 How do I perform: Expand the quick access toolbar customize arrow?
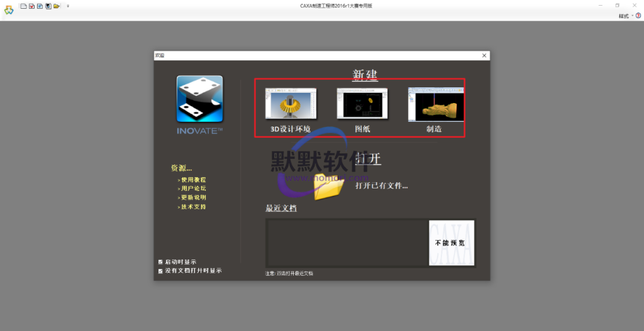pyautogui.click(x=68, y=6)
